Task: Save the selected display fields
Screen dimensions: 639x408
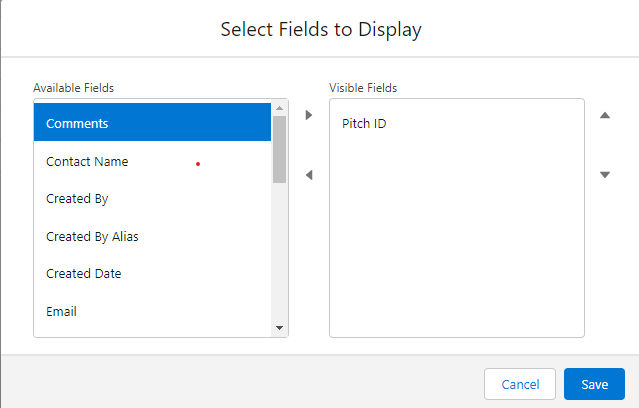Action: coord(594,384)
